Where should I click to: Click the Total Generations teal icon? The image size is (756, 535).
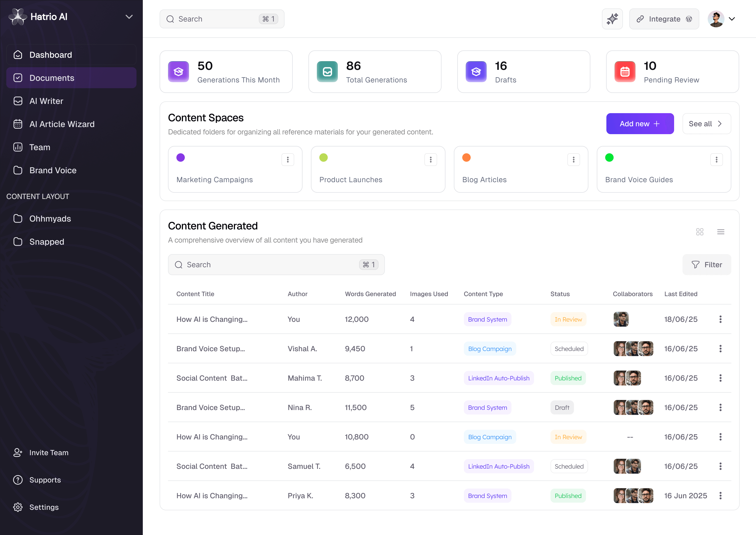(327, 71)
